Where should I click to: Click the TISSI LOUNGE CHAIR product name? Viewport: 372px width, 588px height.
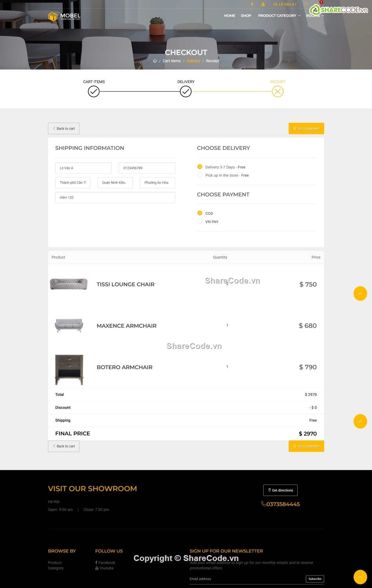click(x=126, y=285)
